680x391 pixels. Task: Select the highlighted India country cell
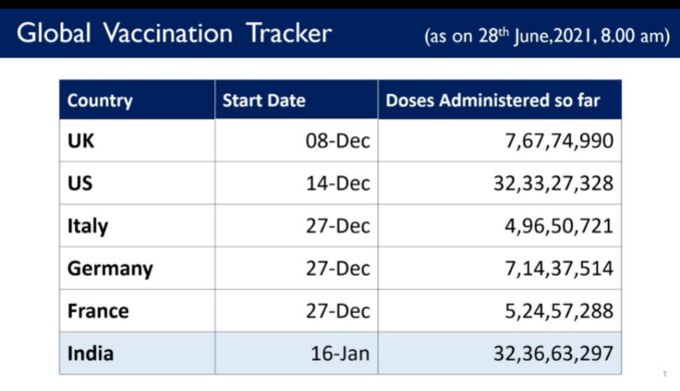[x=137, y=353]
